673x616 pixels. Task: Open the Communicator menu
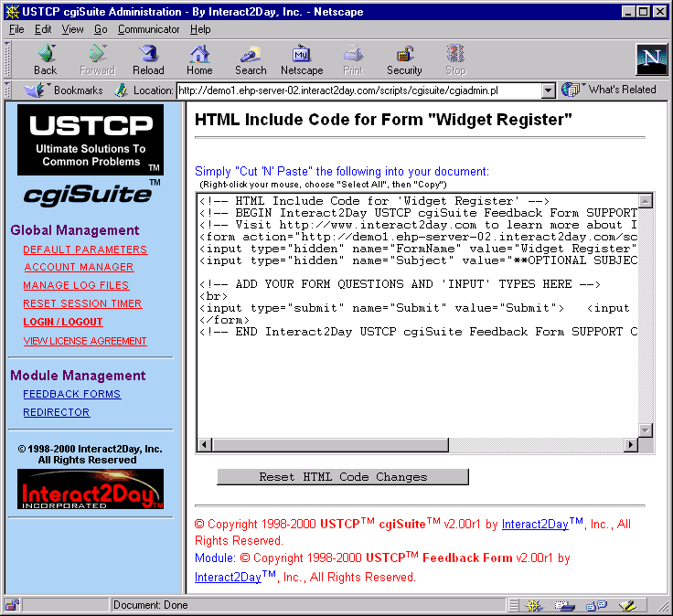(148, 29)
